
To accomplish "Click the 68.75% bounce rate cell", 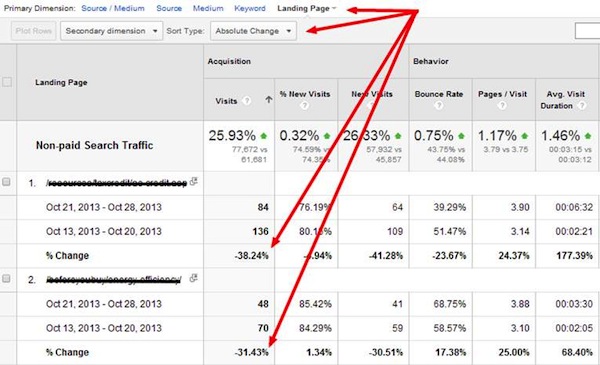I will click(450, 304).
